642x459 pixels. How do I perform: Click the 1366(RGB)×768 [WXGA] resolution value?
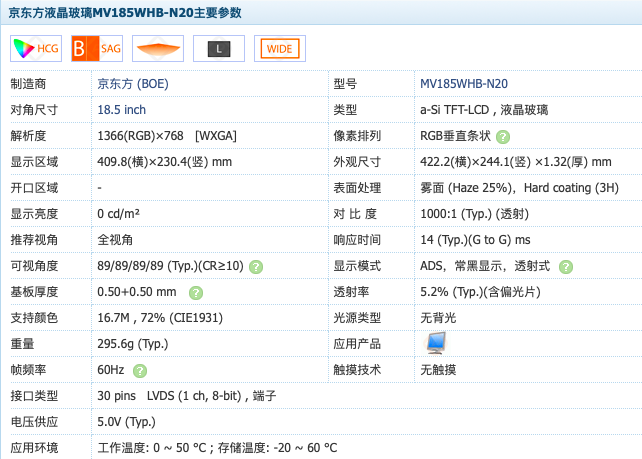(x=167, y=136)
